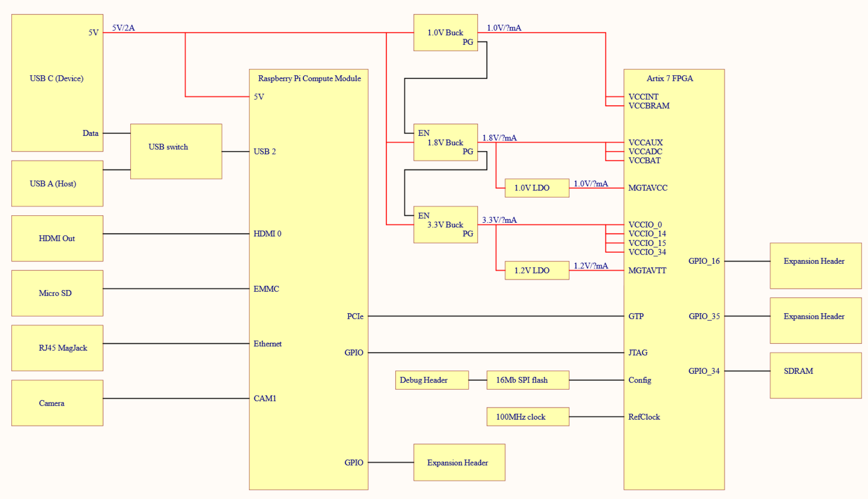Click the MGTAVCC pin label
This screenshot has height=499, width=868.
[x=648, y=188]
